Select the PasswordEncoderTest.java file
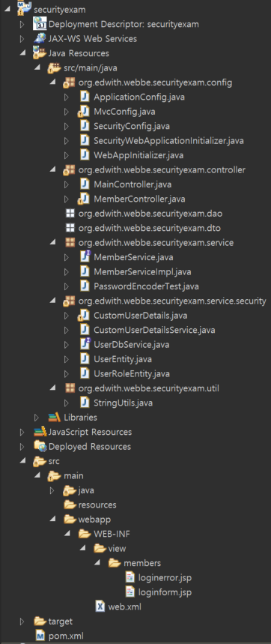Viewport: 271px width, 644px height. coord(147,286)
